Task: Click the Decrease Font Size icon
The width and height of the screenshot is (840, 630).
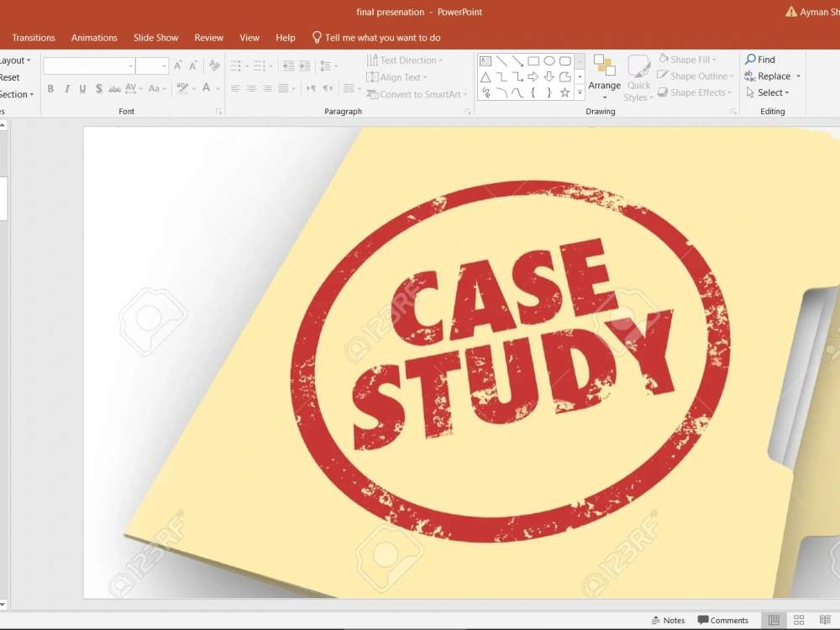Action: tap(193, 66)
